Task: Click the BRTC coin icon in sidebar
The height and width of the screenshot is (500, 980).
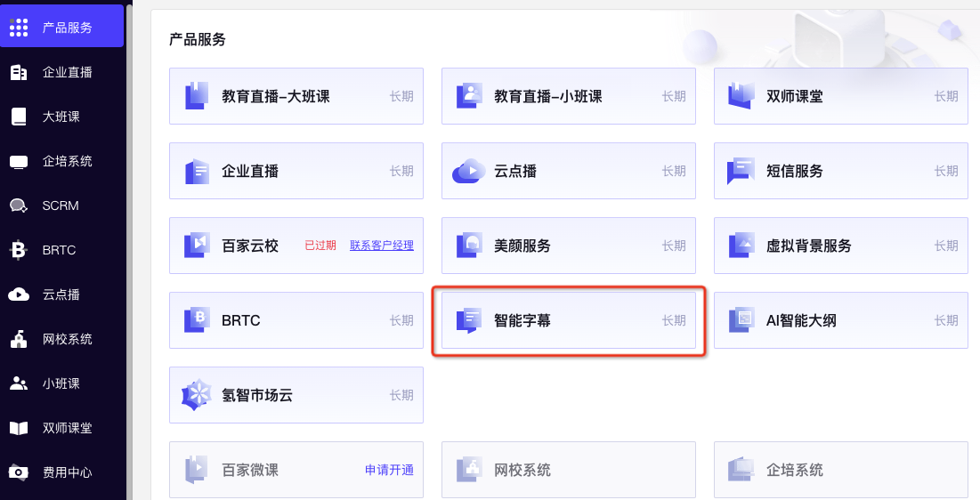Action: (x=19, y=250)
